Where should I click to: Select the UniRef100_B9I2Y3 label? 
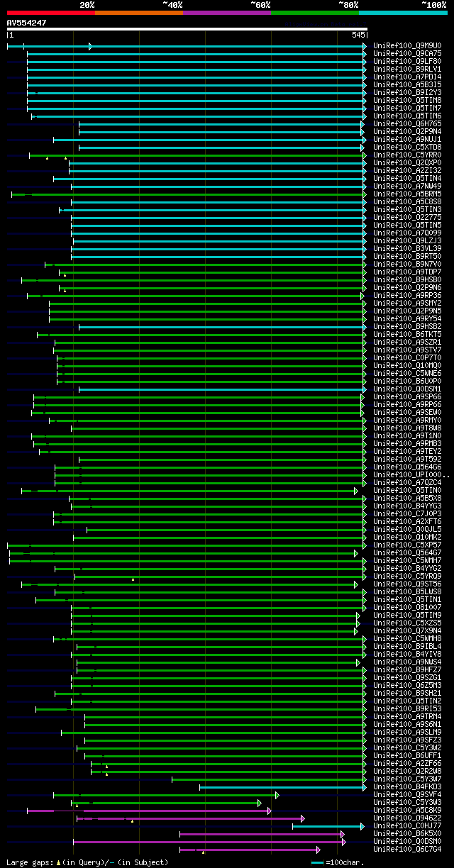point(407,93)
